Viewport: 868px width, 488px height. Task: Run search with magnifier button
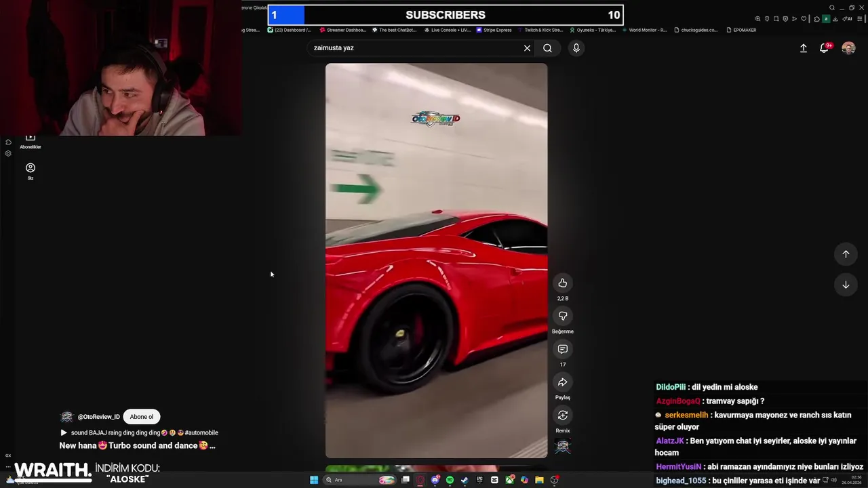point(547,48)
